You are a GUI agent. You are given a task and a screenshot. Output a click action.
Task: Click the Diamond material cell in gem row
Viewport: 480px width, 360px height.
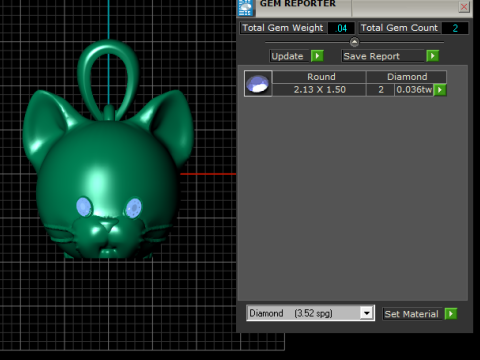[407, 77]
